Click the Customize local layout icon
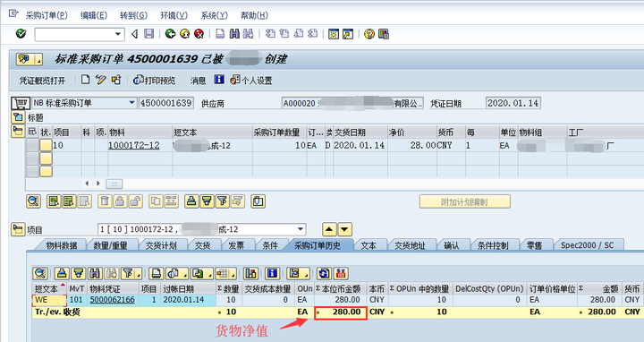Viewport: 644px width, 342px height. coord(384,34)
